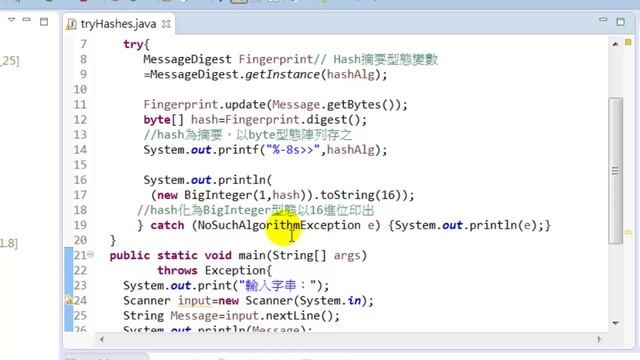640x360 pixels.
Task: Click the warning marker on line 24
Action: point(69,300)
